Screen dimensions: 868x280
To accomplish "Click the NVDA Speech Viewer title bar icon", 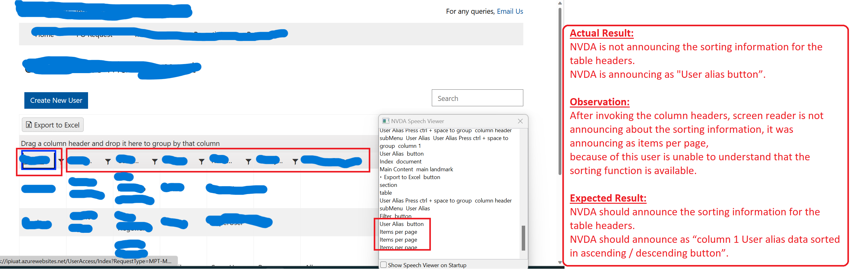I will click(x=386, y=121).
